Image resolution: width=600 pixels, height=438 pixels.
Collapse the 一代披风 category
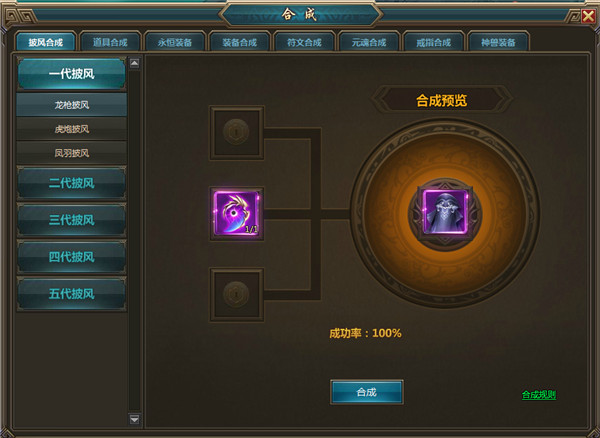pos(72,74)
